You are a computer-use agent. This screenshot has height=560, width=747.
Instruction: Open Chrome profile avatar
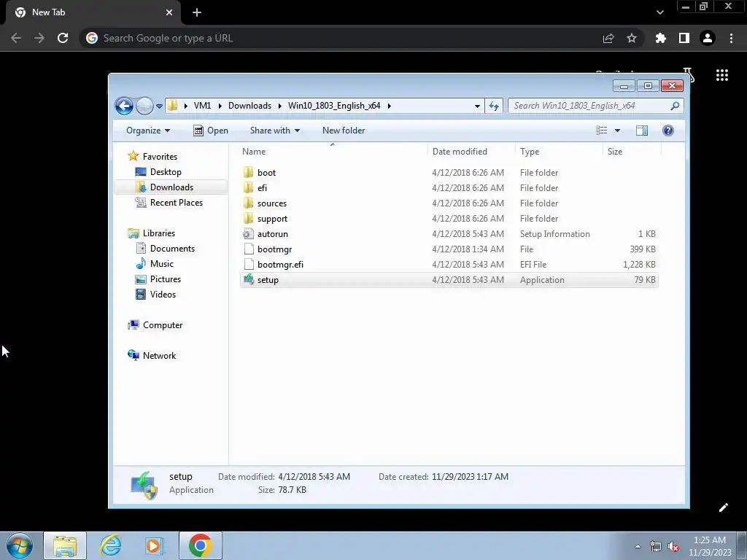(x=708, y=38)
